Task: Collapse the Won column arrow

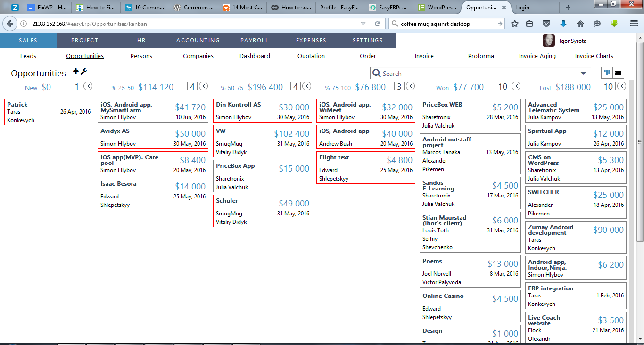Action: [x=516, y=86]
